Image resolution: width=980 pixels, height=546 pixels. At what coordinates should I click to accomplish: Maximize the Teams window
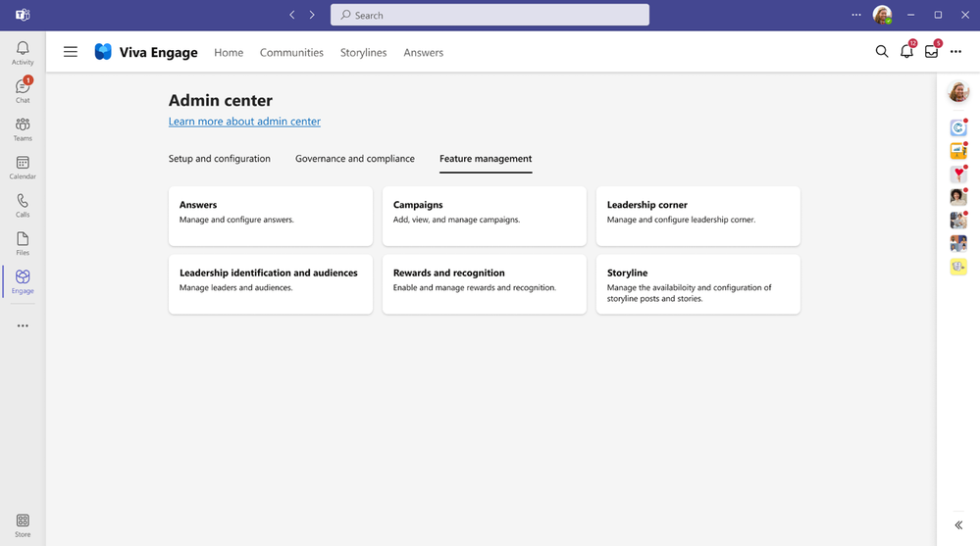pos(938,15)
